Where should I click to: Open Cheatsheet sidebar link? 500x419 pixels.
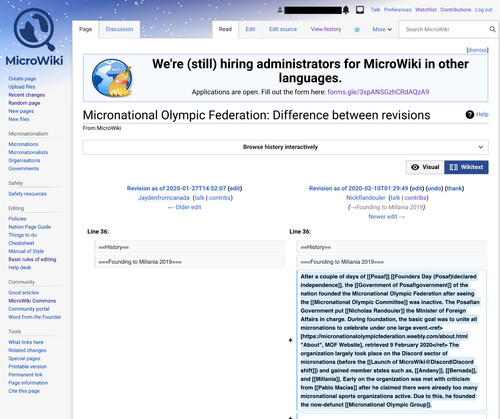[x=21, y=243]
